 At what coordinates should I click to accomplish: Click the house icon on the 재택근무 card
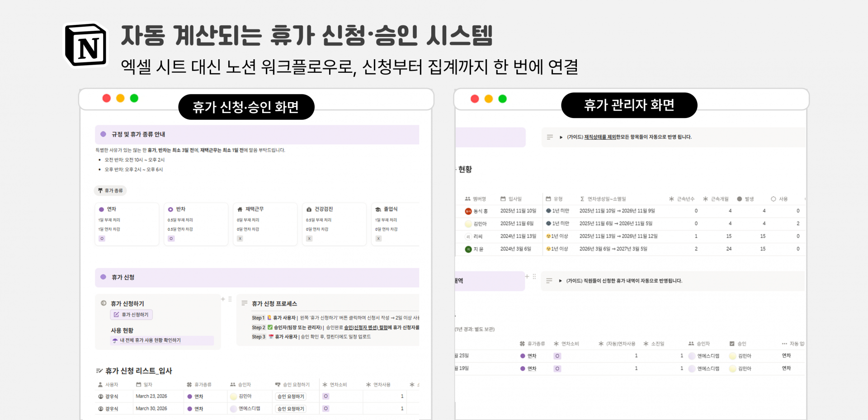coord(240,209)
